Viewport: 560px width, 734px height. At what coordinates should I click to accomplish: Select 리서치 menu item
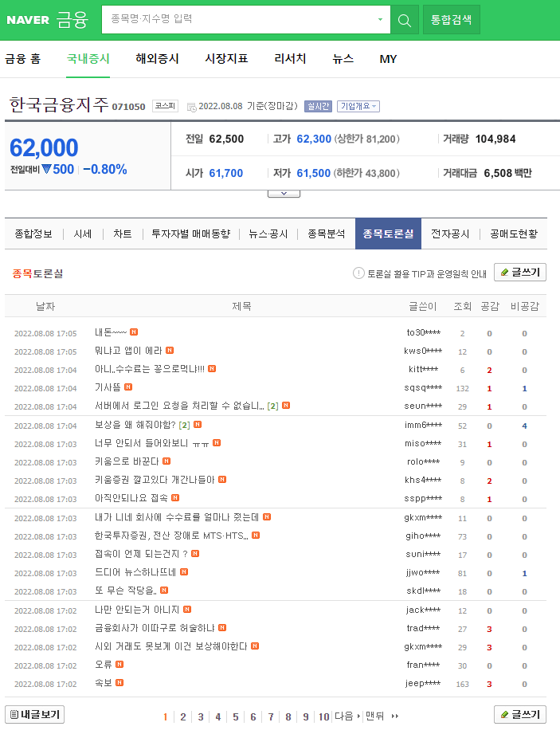pyautogui.click(x=290, y=59)
